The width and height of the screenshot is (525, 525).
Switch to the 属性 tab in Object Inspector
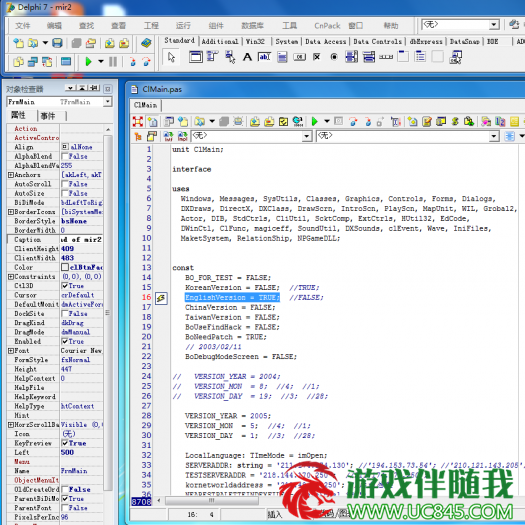(18, 115)
